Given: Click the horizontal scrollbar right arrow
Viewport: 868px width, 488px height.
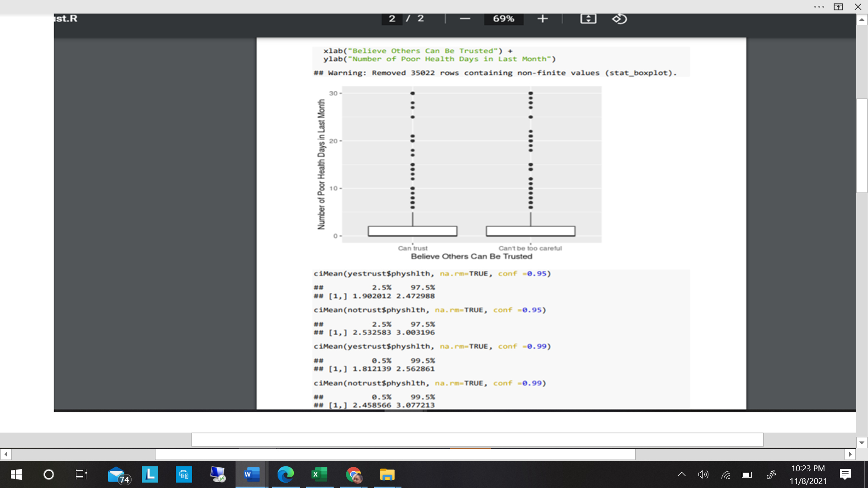Looking at the screenshot, I should pyautogui.click(x=850, y=454).
